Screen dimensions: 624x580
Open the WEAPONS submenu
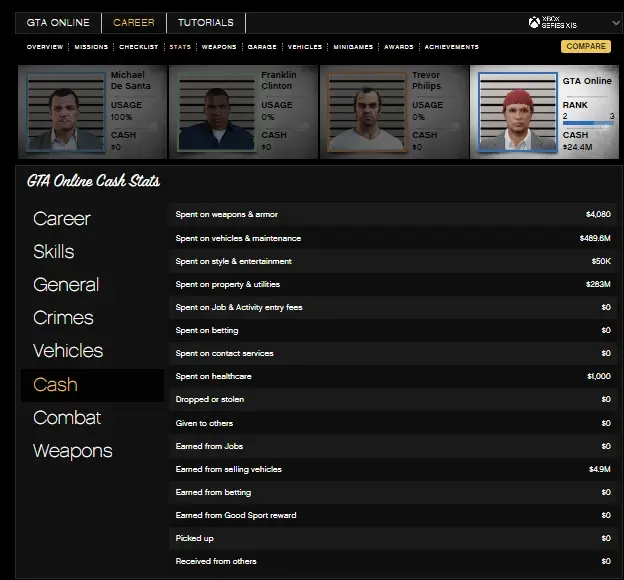pos(219,47)
